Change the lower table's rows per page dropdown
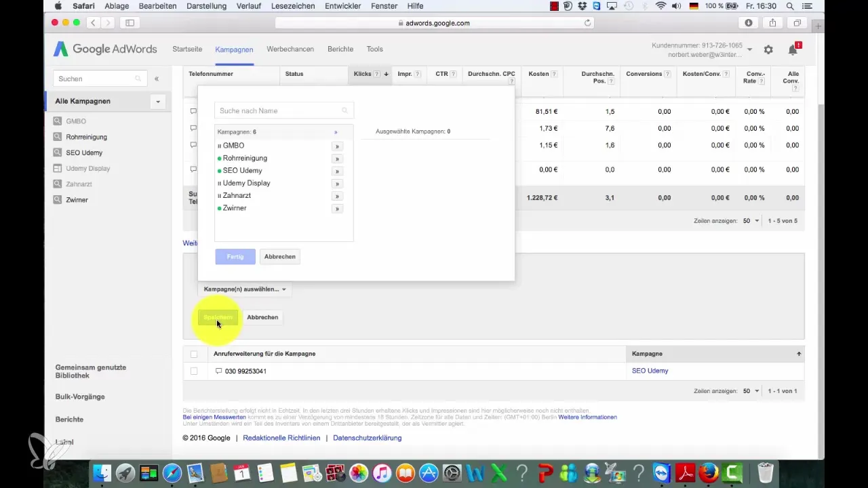Image resolution: width=868 pixels, height=488 pixels. (x=751, y=391)
